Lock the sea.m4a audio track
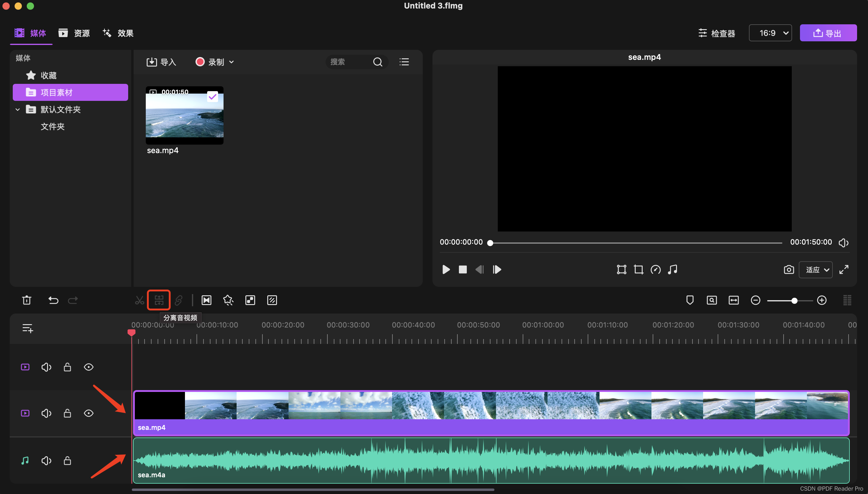868x494 pixels. point(67,461)
